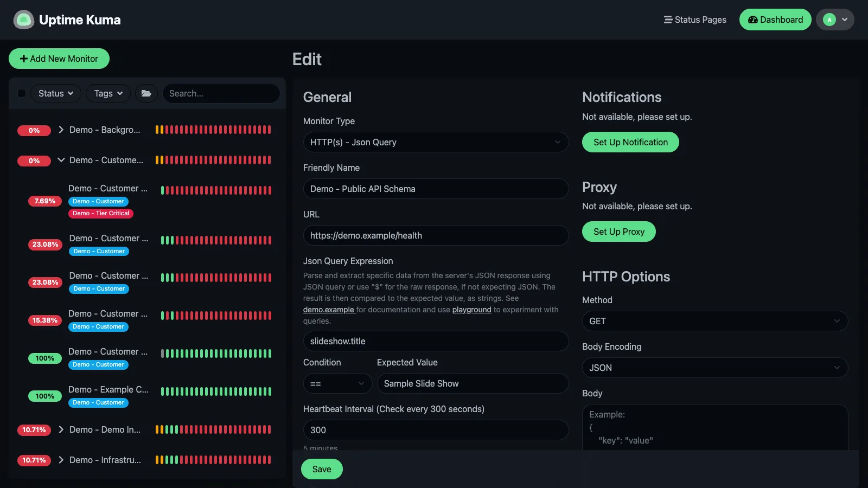Image resolution: width=868 pixels, height=488 pixels.
Task: Open the Dashboard tab
Action: click(x=775, y=20)
